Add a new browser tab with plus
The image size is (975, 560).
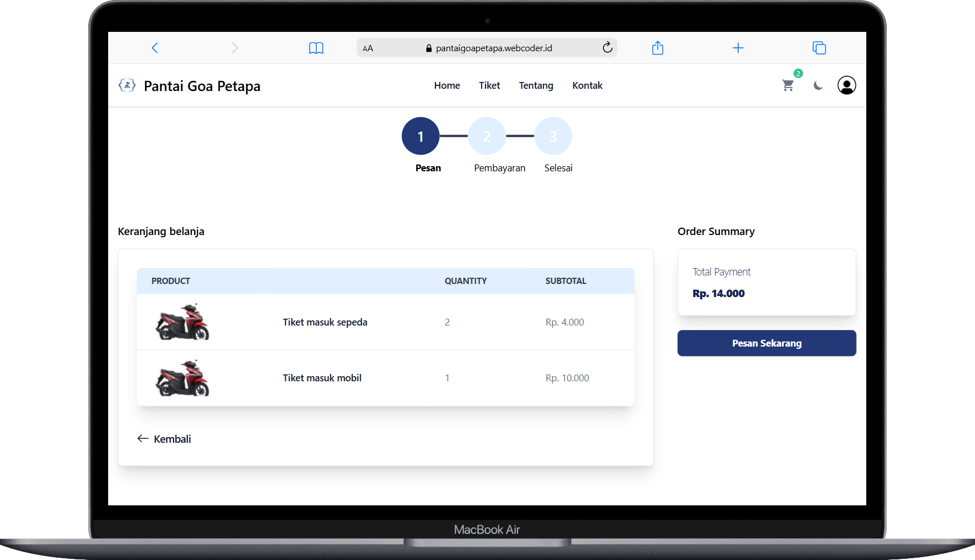[x=738, y=48]
